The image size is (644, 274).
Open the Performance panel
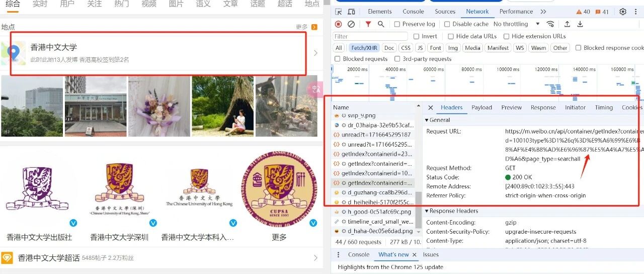pyautogui.click(x=516, y=12)
